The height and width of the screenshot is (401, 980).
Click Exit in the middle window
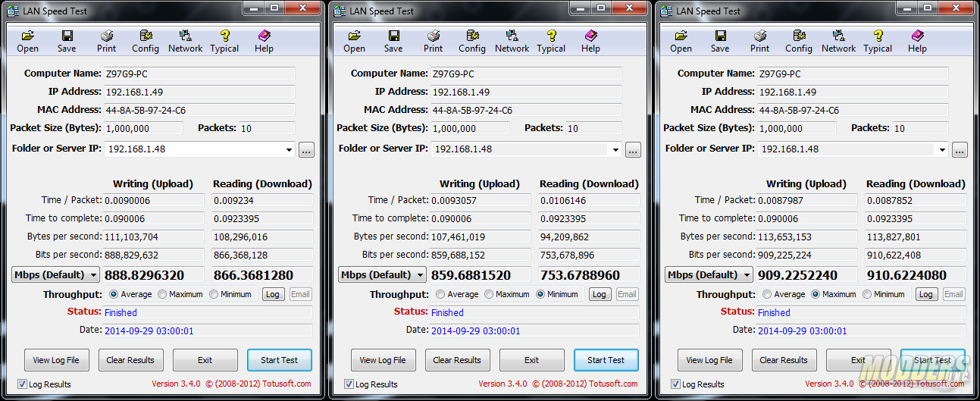click(x=532, y=360)
